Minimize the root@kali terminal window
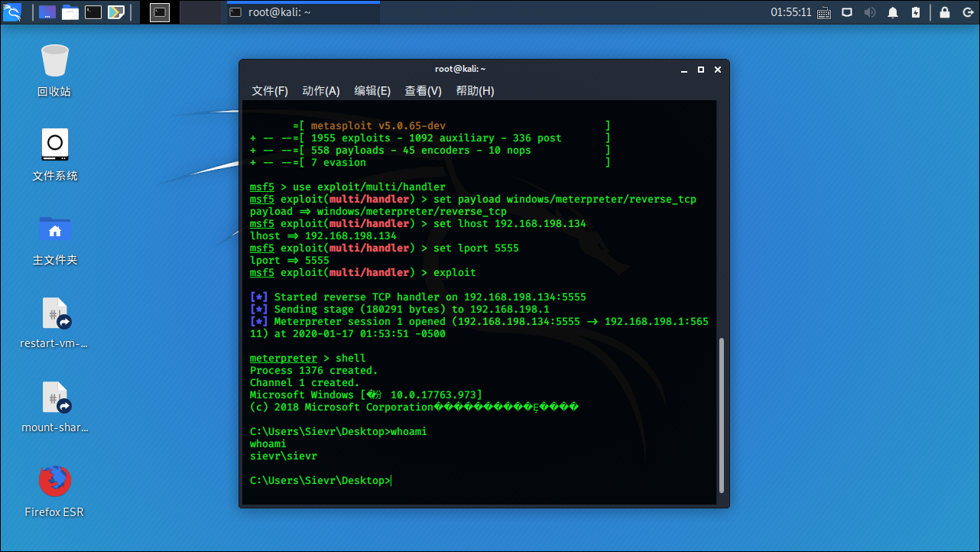Screen dimensions: 980x552 click(x=686, y=70)
